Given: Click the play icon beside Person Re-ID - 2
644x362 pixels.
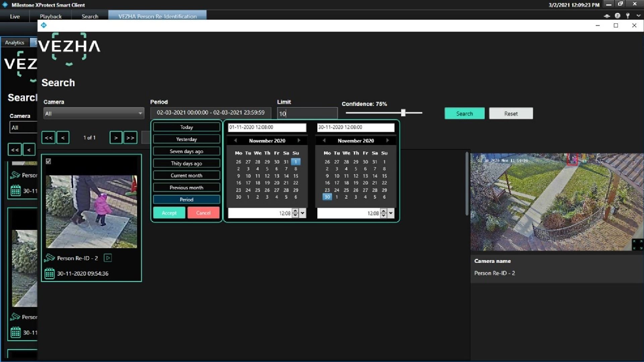Looking at the screenshot, I should (108, 258).
